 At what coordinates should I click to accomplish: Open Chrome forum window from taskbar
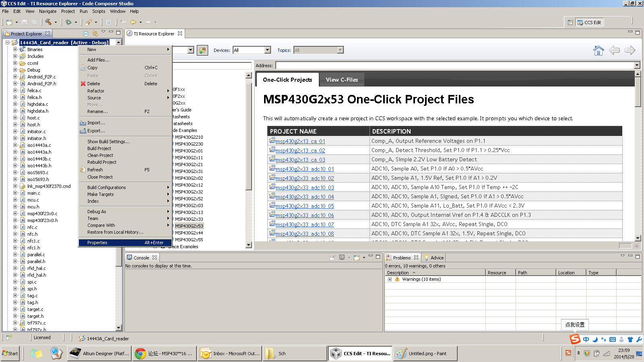164,354
